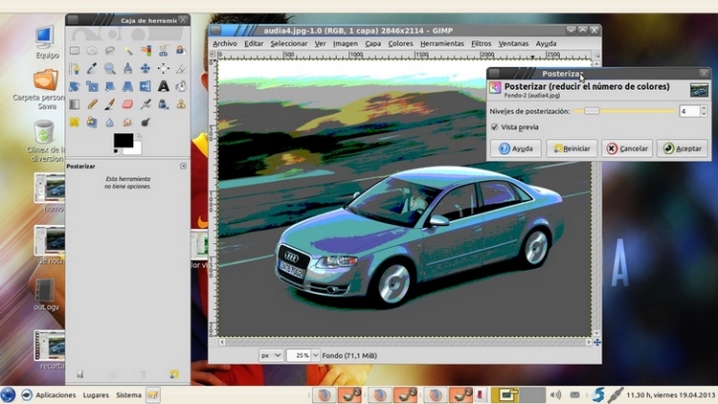Choose the Crop tool
This screenshot has height=404, width=718.
pyautogui.click(x=181, y=68)
